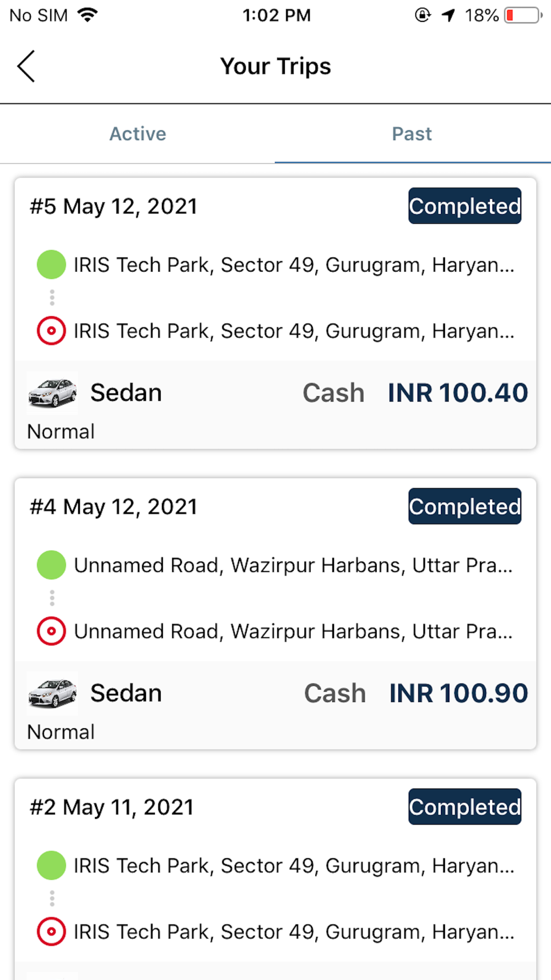Tap the battery indicator in status bar
This screenshot has height=980, width=551.
click(x=523, y=15)
